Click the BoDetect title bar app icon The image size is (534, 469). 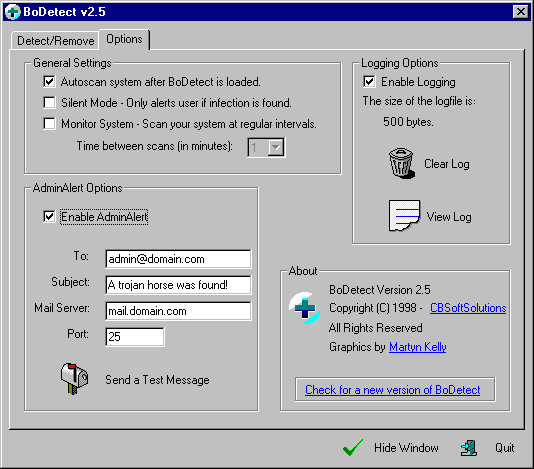[x=13, y=12]
